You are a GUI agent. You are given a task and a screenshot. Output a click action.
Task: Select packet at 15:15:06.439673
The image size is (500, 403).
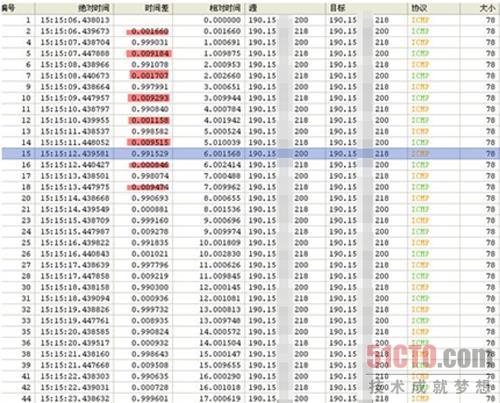tap(250, 31)
